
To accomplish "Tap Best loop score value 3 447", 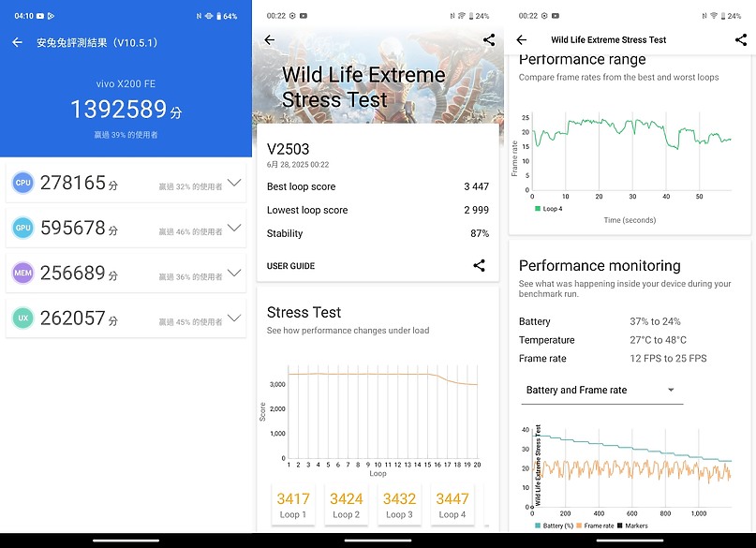I will point(476,186).
